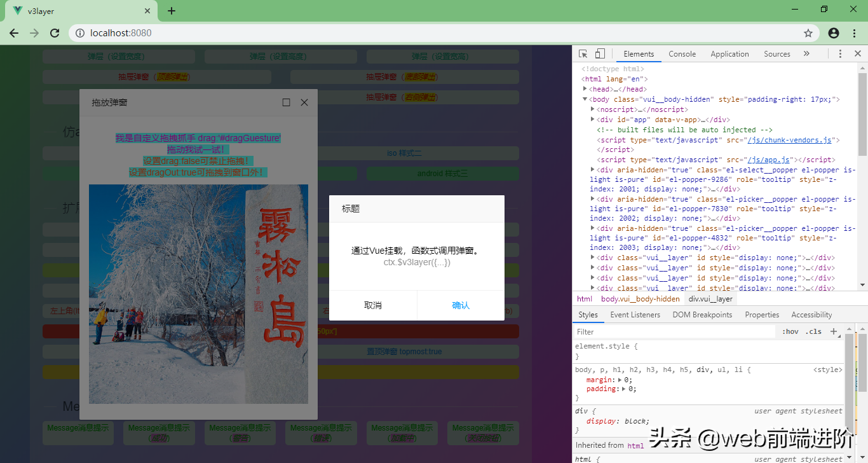
Task: Click the android 样式三 button
Action: [x=443, y=174]
